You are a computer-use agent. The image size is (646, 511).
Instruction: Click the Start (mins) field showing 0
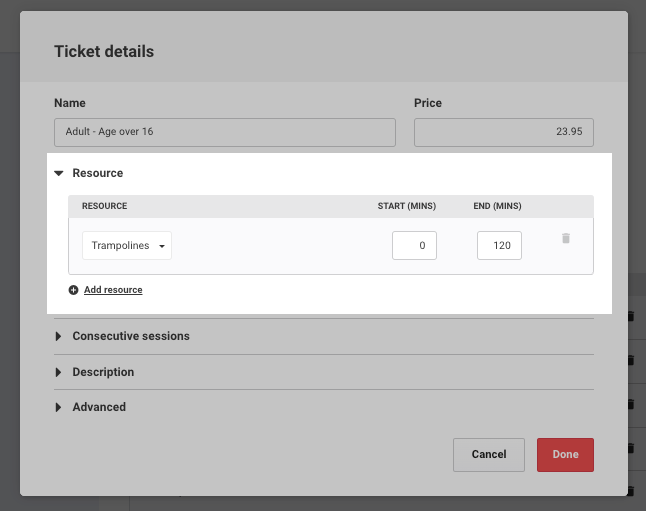pyautogui.click(x=414, y=246)
